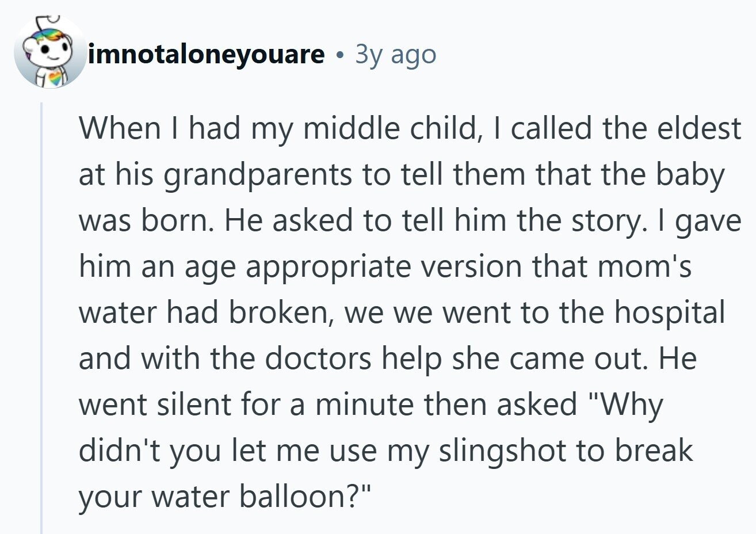Click the line starting water had broken
The image size is (756, 534).
(x=401, y=312)
